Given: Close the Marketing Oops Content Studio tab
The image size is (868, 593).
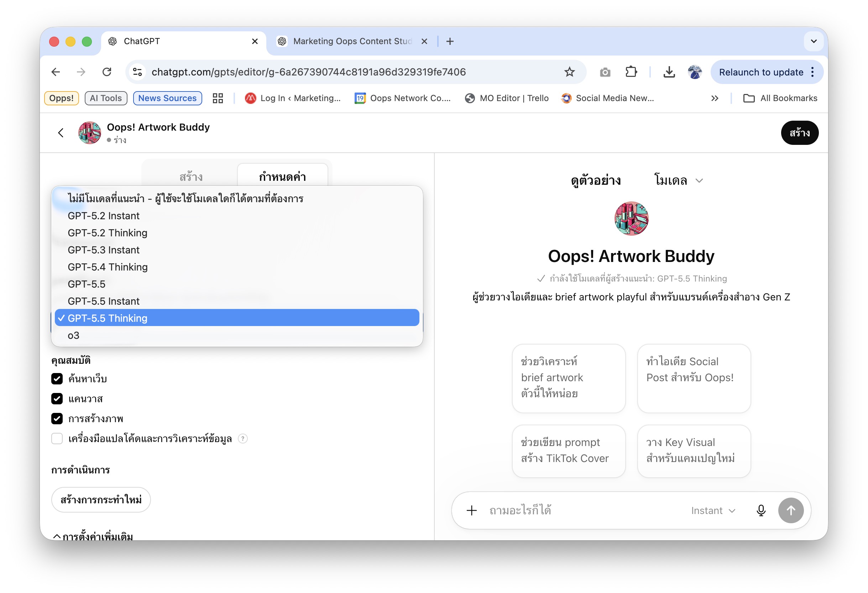Looking at the screenshot, I should tap(424, 41).
